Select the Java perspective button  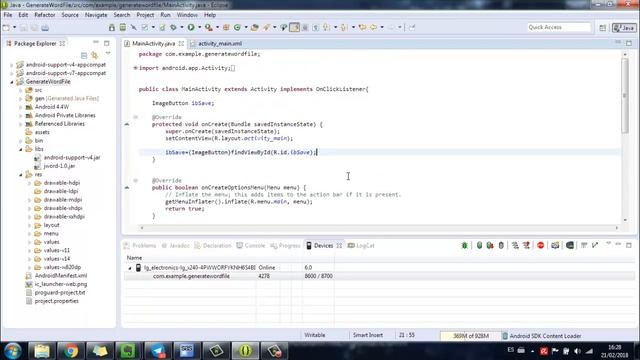[624, 28]
